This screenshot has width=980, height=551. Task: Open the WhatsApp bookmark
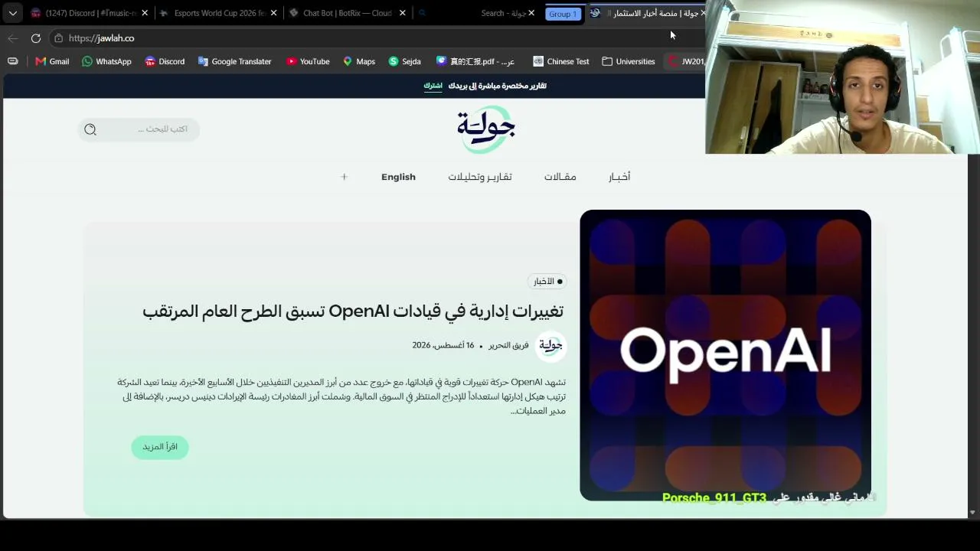tap(106, 61)
